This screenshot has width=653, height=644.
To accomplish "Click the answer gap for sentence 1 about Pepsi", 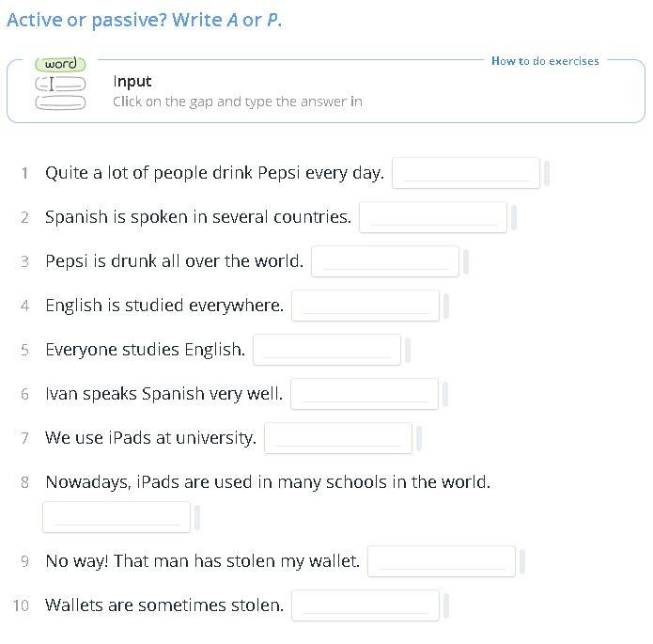I will [x=466, y=173].
